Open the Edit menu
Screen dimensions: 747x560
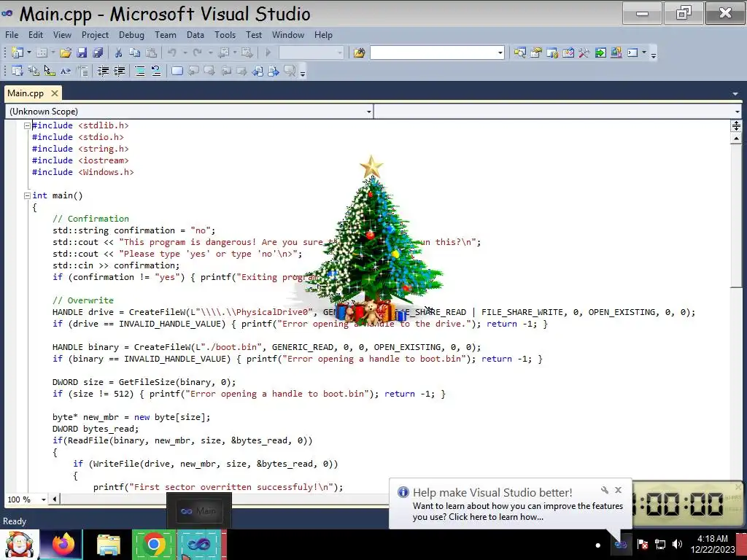[35, 35]
